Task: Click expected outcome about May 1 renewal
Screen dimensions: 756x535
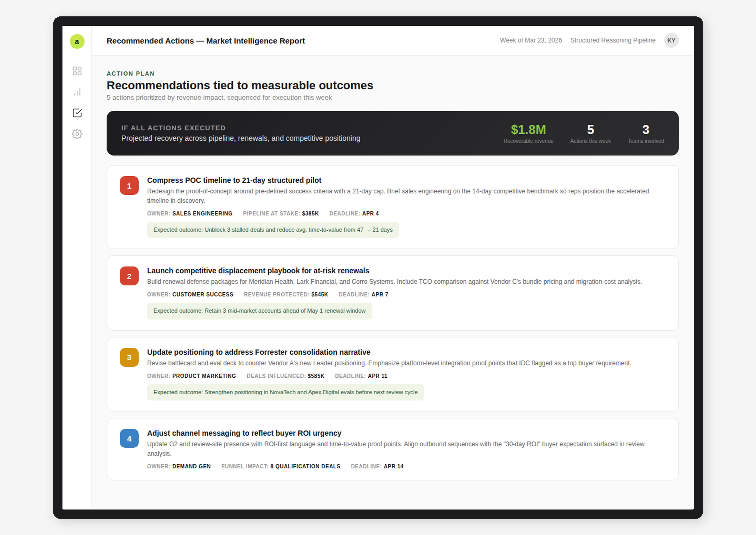Action: coord(259,311)
